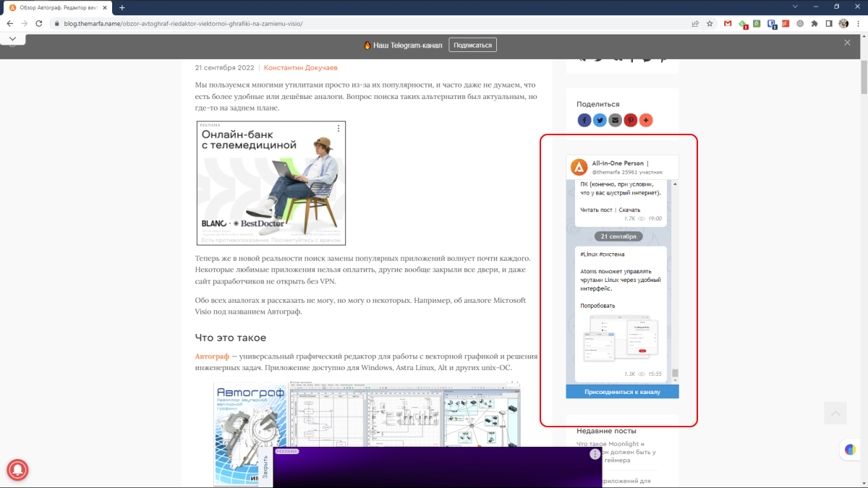
Task: Open the Extensions puzzle-piece menu
Action: (x=814, y=23)
